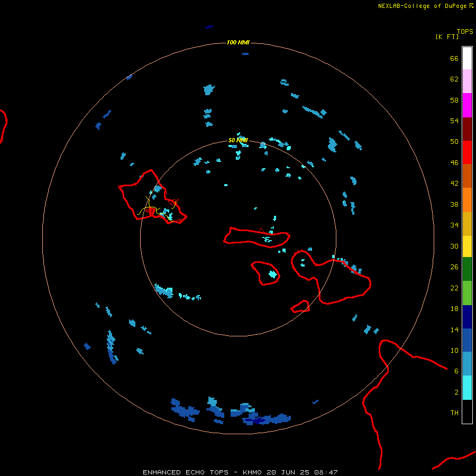Click the "50 NMI" range ring label
Image resolution: width=476 pixels, height=476 pixels.
pyautogui.click(x=238, y=140)
